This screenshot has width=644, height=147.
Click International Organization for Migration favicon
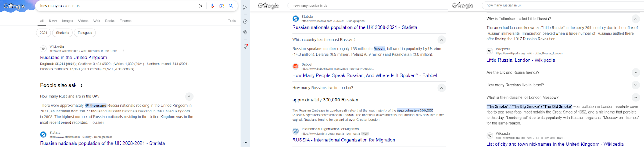point(295,131)
